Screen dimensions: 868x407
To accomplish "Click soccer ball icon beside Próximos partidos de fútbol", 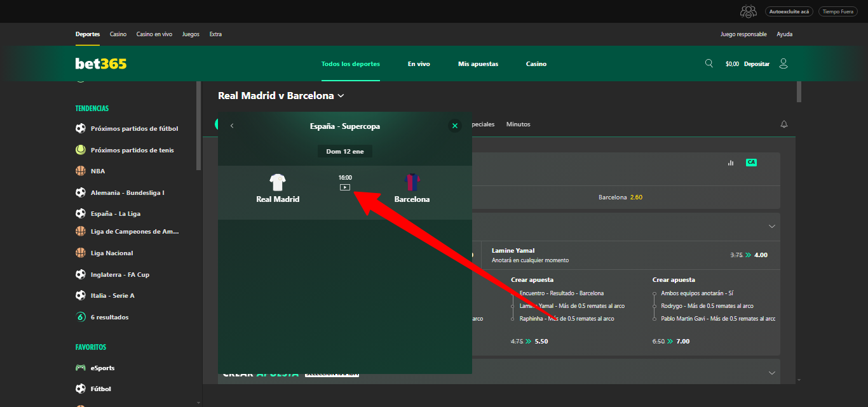I will point(81,128).
